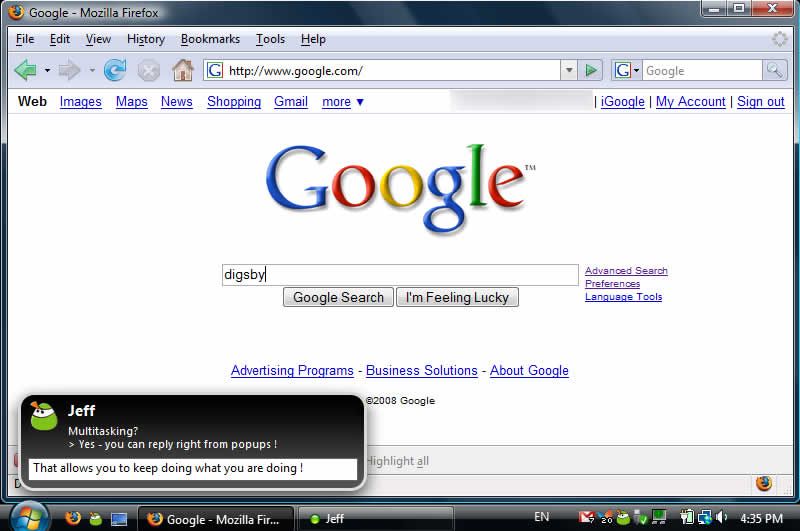This screenshot has height=531, width=800.
Task: Open the Shopping link
Action: pyautogui.click(x=234, y=102)
